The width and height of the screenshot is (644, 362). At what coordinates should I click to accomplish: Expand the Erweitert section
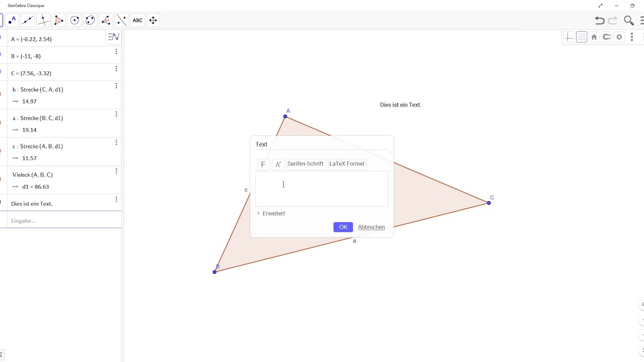271,214
